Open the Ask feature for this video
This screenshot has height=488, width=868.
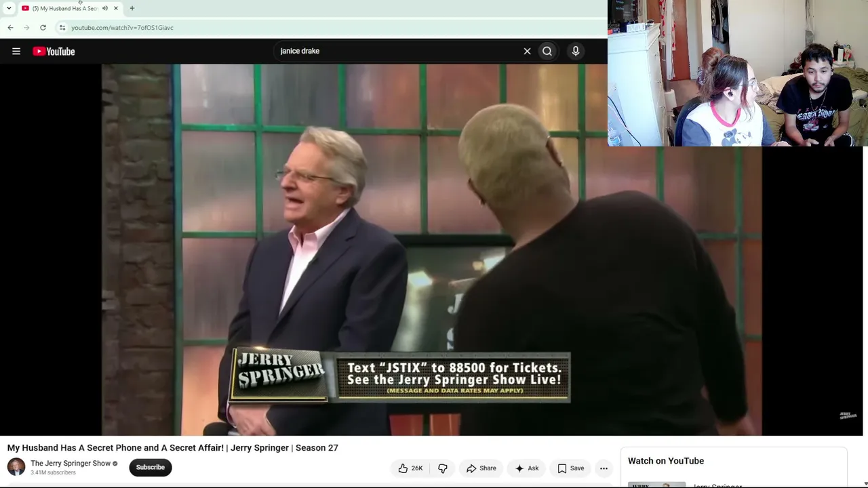tap(526, 468)
